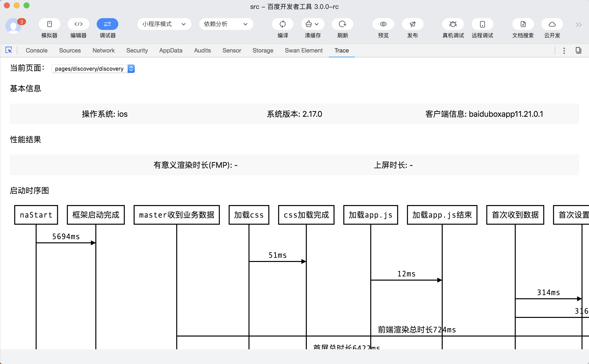The width and height of the screenshot is (589, 364).
Task: Toggle the 模拟器 simulator panel
Action: 49,24
